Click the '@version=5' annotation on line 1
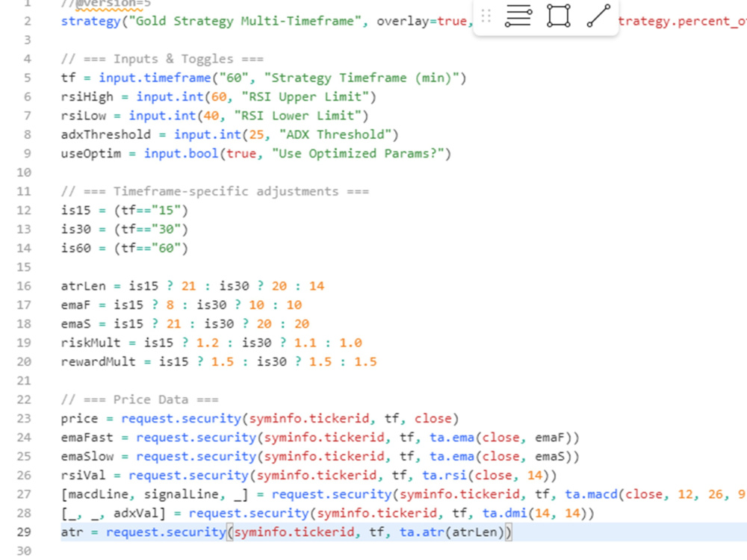This screenshot has width=747, height=560. [114, 4]
